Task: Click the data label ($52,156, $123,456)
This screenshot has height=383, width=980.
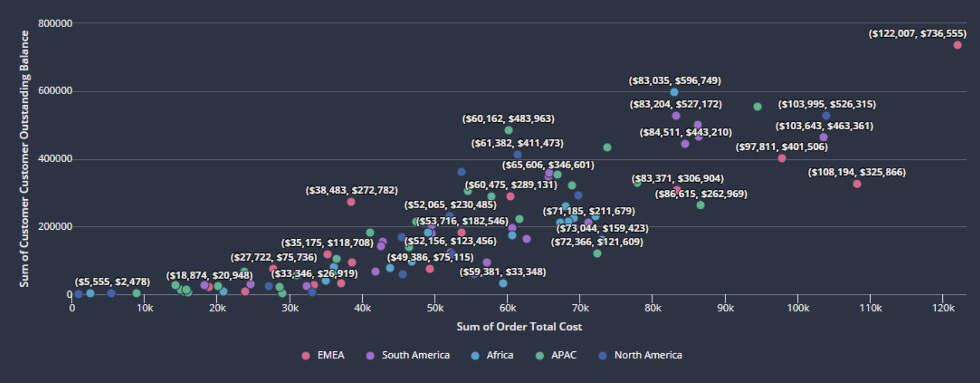Action: pos(450,241)
